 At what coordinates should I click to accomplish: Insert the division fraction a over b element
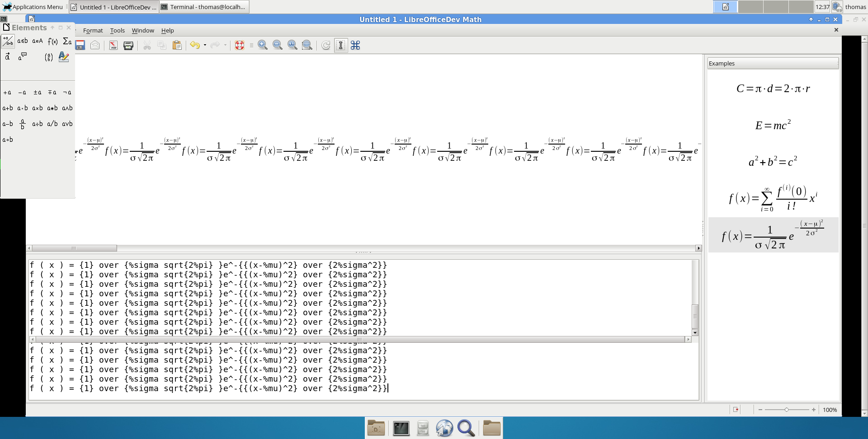click(23, 124)
